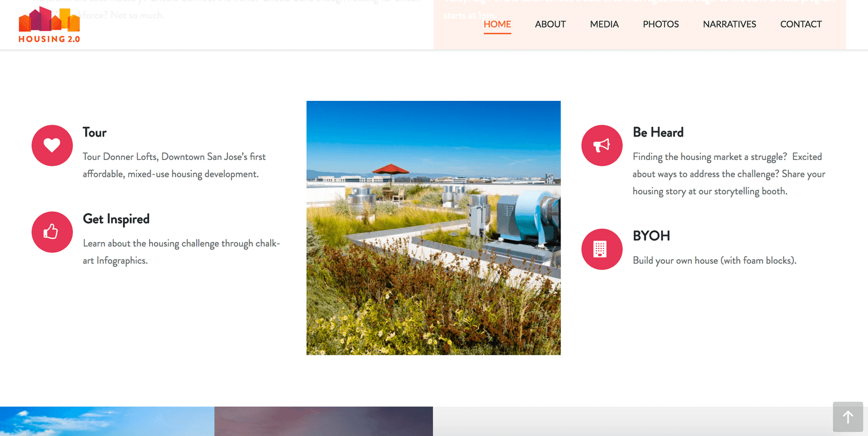Click the Donner Lofts tour description text
The width and height of the screenshot is (868, 436).
coord(174,165)
